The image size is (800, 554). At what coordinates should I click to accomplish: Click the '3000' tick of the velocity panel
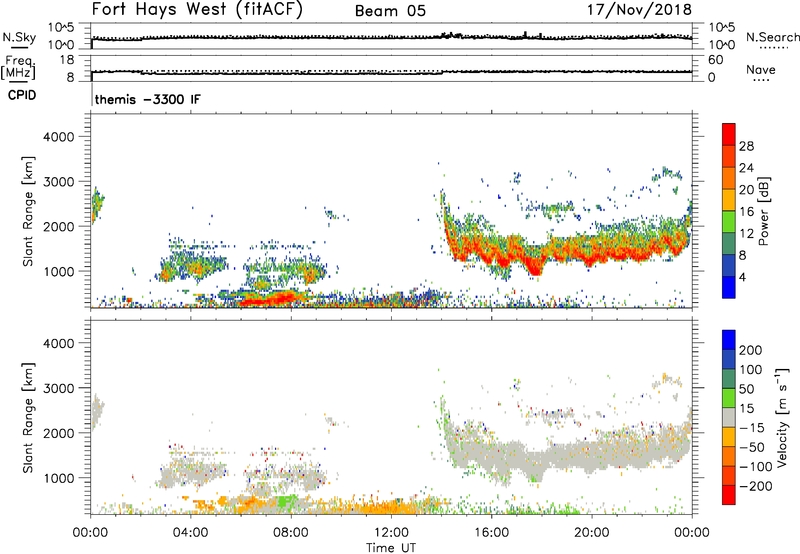pos(59,388)
